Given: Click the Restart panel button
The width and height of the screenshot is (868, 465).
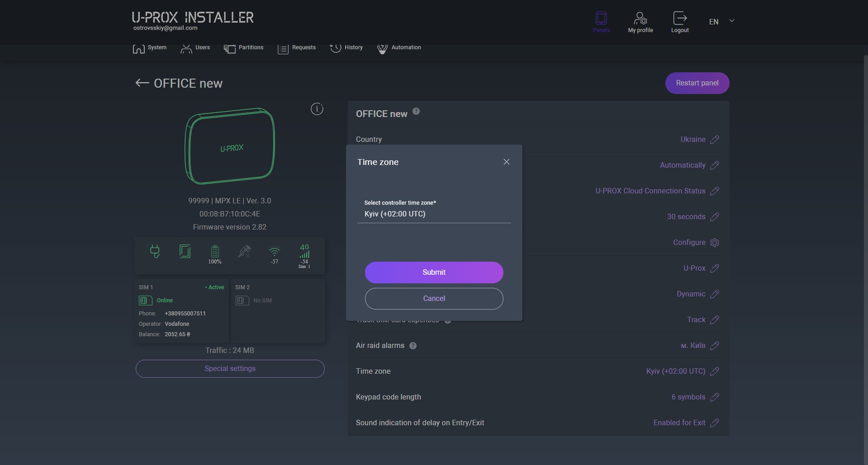Looking at the screenshot, I should (697, 83).
